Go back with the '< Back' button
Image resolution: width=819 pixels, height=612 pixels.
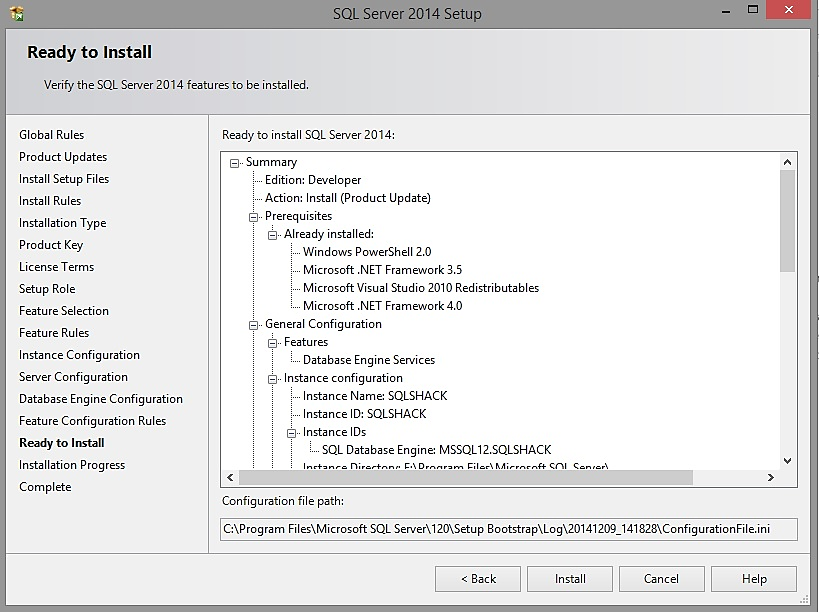[x=478, y=579]
